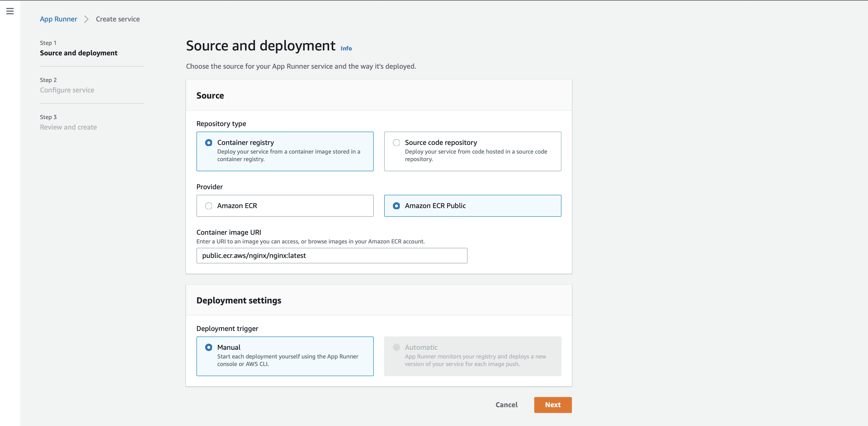
Task: Click the Source section heading
Action: point(210,95)
